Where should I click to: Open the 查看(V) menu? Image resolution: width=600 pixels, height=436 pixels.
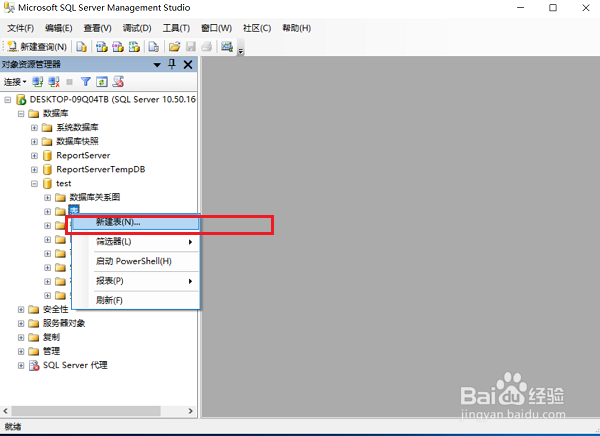point(98,28)
